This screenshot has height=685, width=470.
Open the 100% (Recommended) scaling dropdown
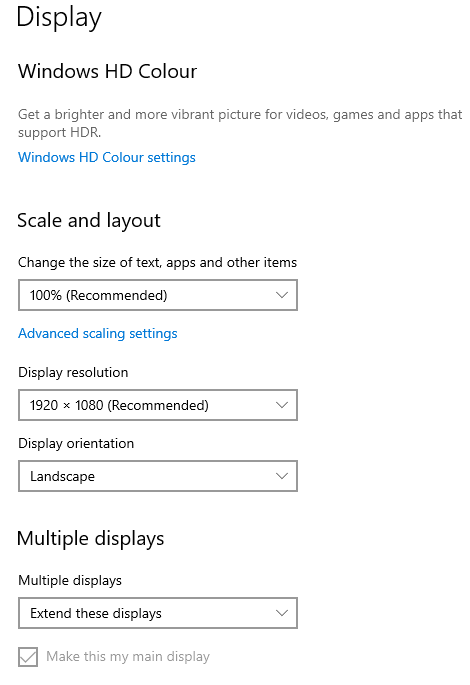coord(158,295)
